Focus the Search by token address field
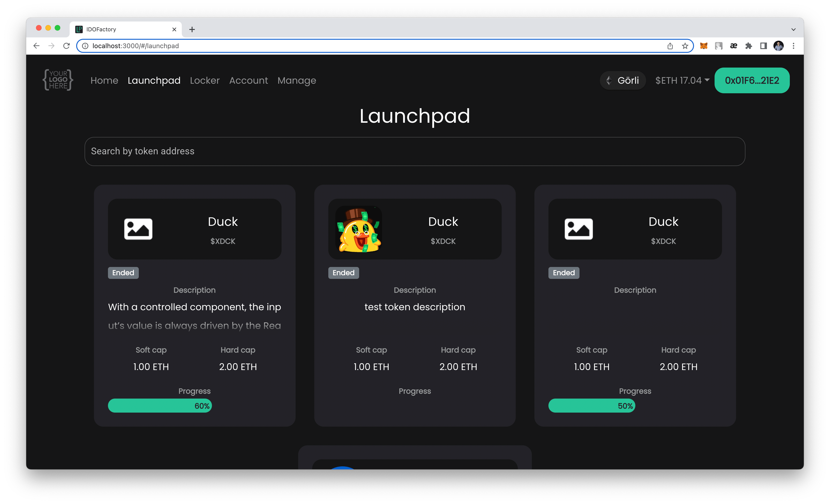830x504 pixels. 414,151
